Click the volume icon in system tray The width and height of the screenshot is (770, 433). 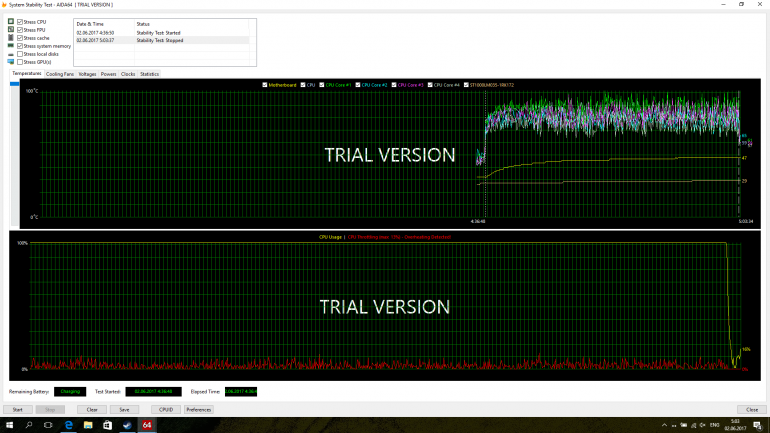(703, 425)
